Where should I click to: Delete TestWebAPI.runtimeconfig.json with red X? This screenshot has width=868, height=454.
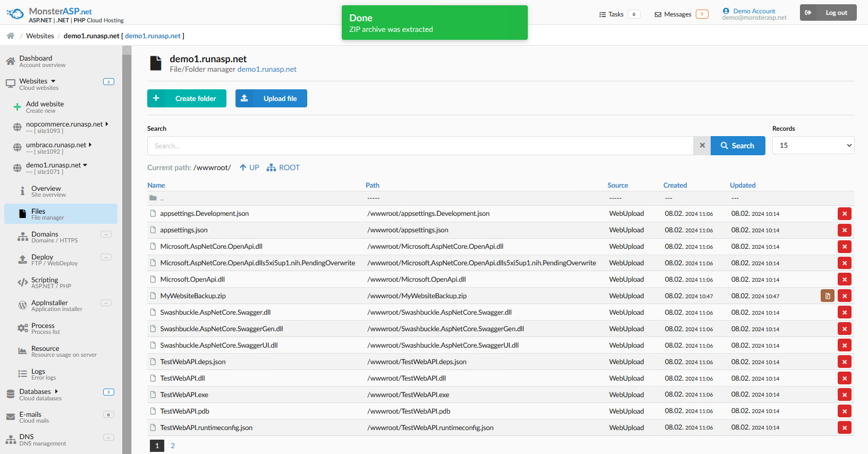click(x=845, y=428)
